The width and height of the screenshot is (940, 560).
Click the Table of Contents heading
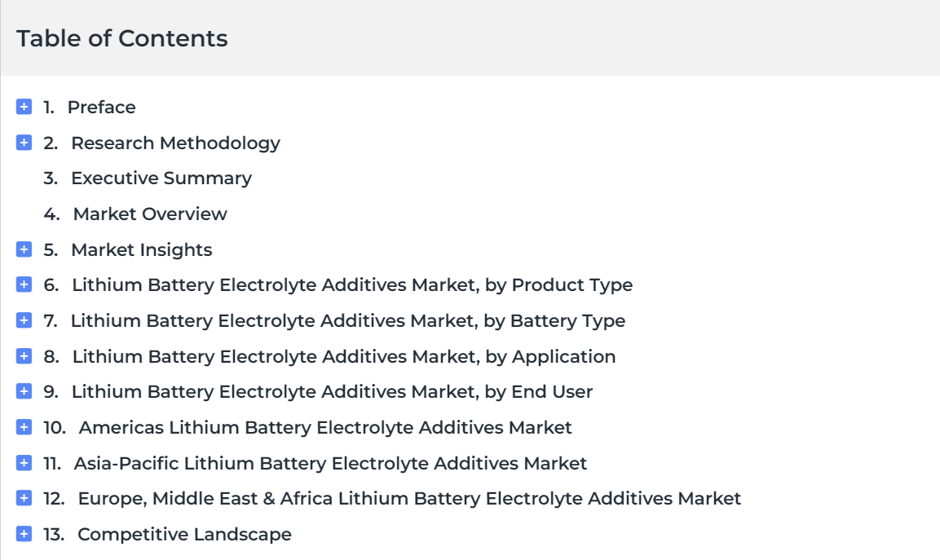[122, 38]
